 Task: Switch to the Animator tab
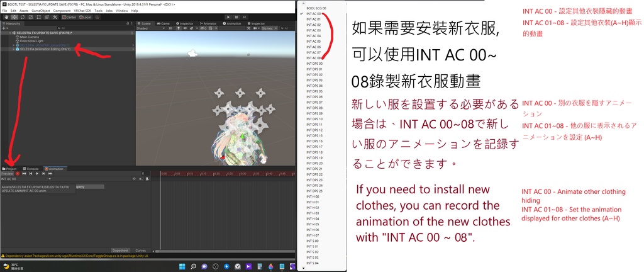coord(208,23)
